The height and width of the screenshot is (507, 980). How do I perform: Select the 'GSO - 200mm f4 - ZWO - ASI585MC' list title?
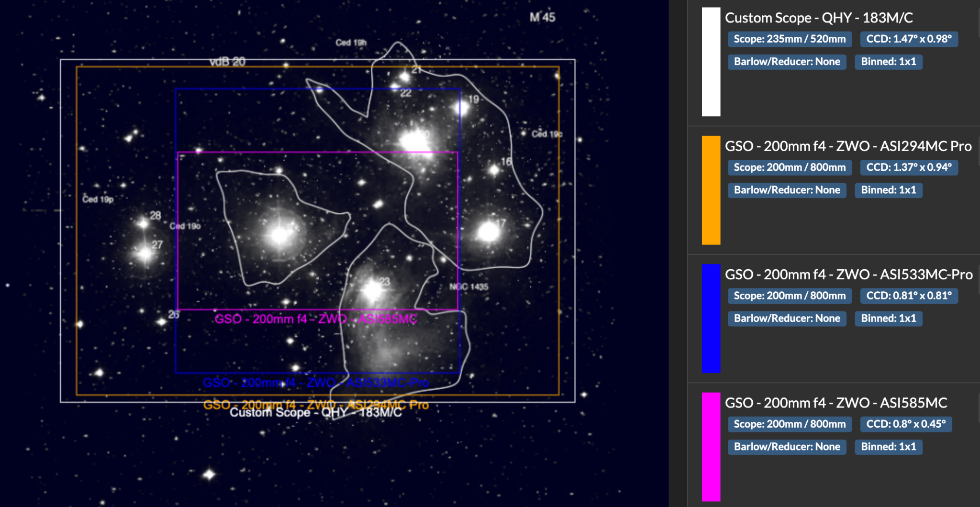pos(836,403)
